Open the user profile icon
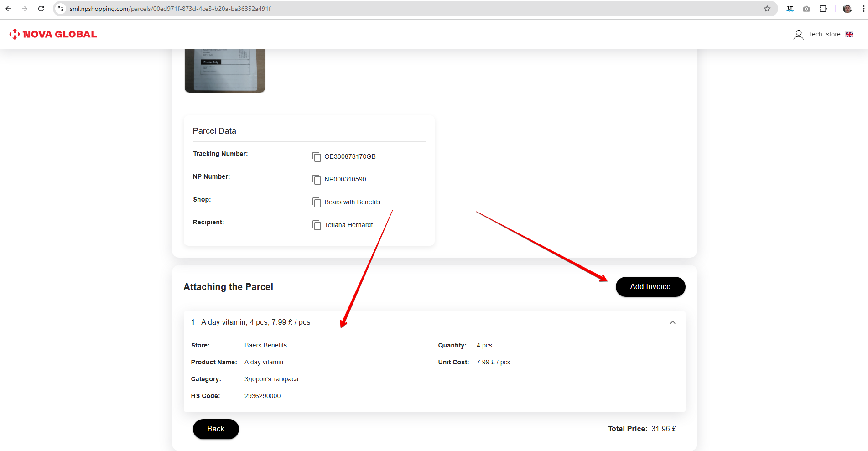868x451 pixels. 798,35
